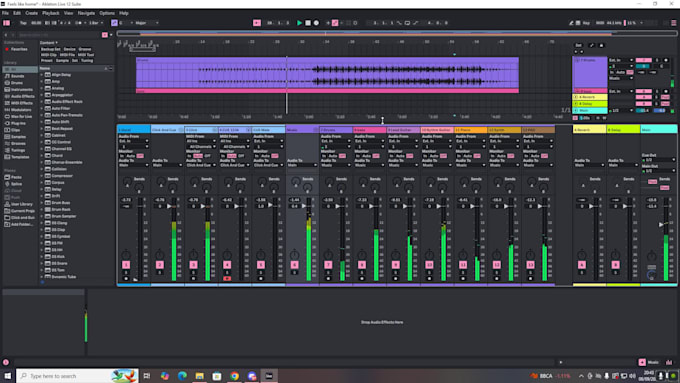Open track 3 MIDI From All Ins dropdown

pyautogui.click(x=201, y=141)
